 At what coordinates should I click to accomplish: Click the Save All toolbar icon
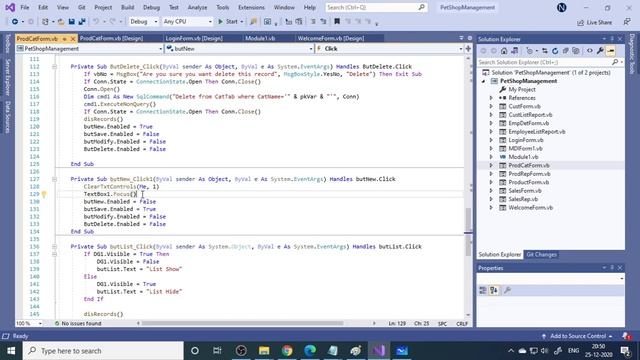82,22
